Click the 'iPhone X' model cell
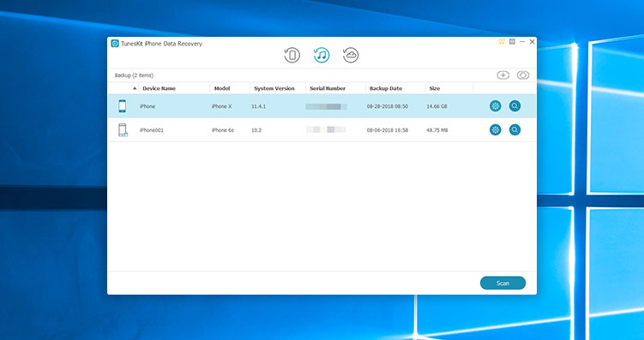This screenshot has height=340, width=644. point(222,107)
